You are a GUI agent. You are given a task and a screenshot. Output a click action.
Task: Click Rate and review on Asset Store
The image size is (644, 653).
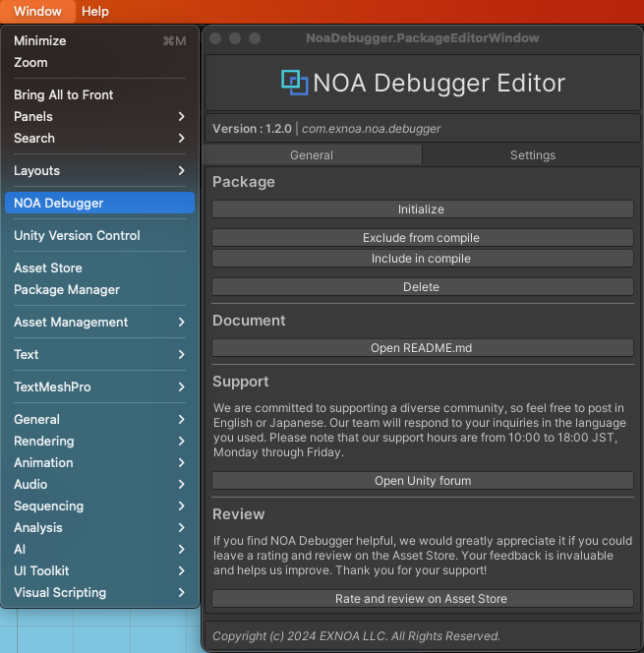pos(423,599)
